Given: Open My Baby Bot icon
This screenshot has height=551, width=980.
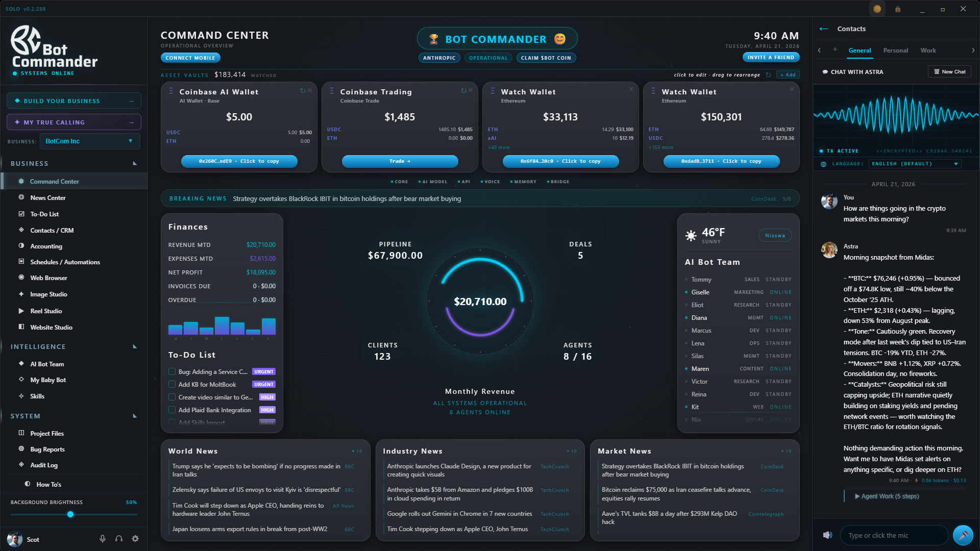Looking at the screenshot, I should pyautogui.click(x=21, y=379).
